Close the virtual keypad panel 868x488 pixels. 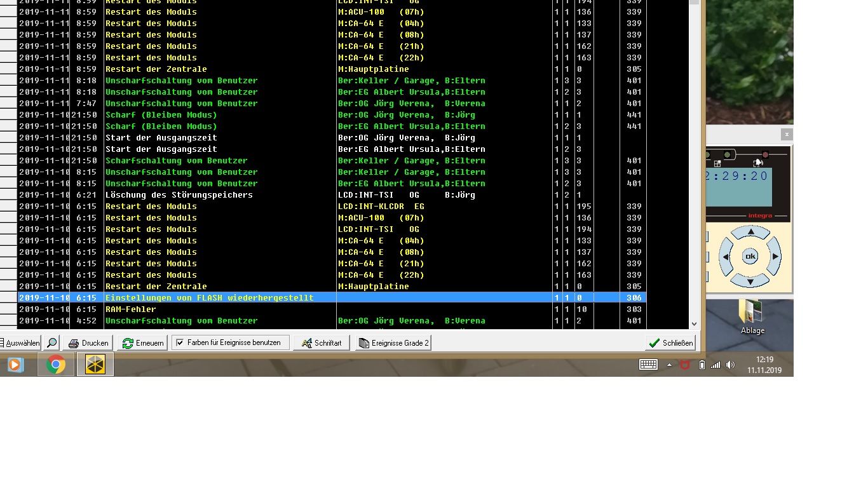point(787,134)
